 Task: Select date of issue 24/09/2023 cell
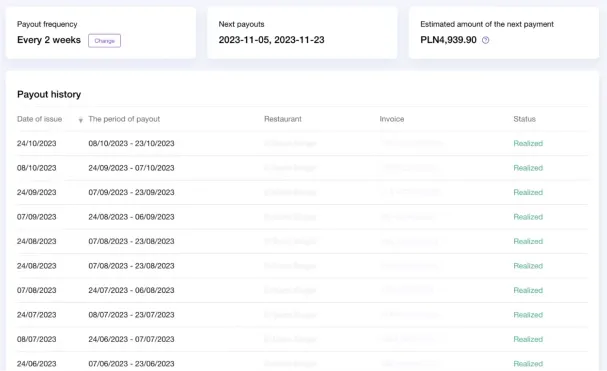click(36, 192)
